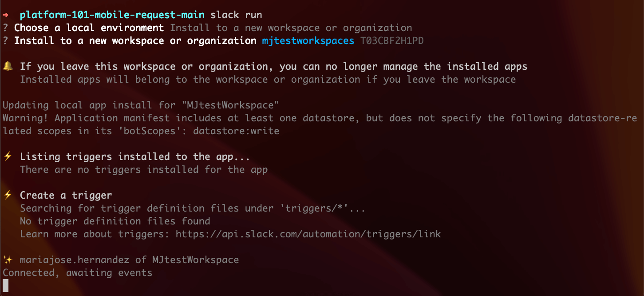The image size is (644, 296).
Task: Click question mark before Install to a new workspace
Action: pyautogui.click(x=5, y=41)
